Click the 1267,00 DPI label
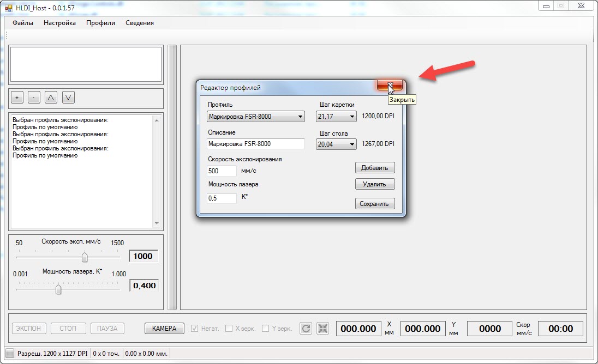The width and height of the screenshot is (598, 364). pos(378,143)
